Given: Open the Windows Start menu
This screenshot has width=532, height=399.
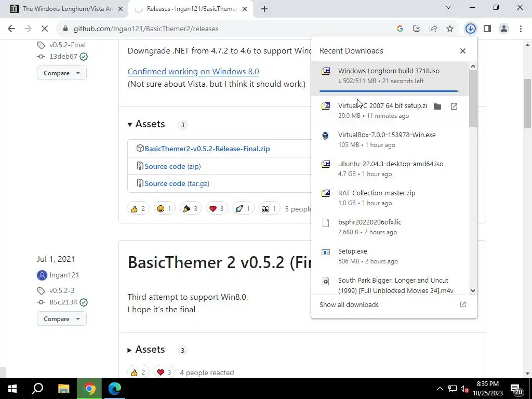Looking at the screenshot, I should coord(12,389).
